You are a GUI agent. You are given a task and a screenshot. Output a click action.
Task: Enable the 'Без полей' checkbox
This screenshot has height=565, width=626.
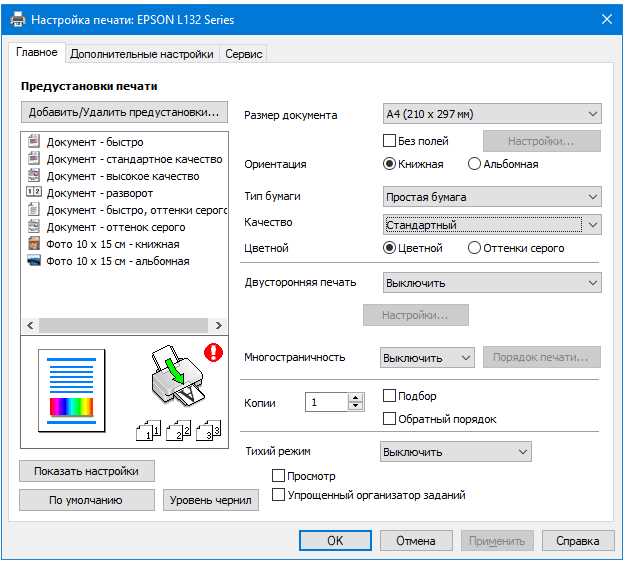click(389, 141)
